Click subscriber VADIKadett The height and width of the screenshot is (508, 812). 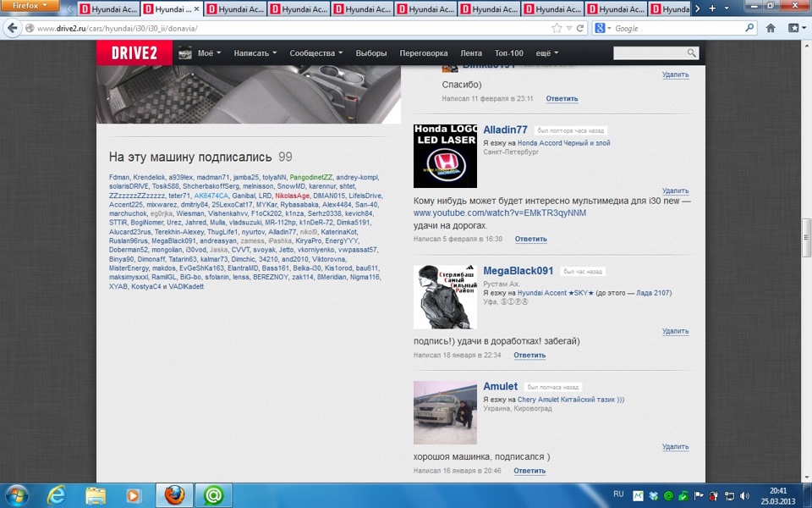point(186,287)
